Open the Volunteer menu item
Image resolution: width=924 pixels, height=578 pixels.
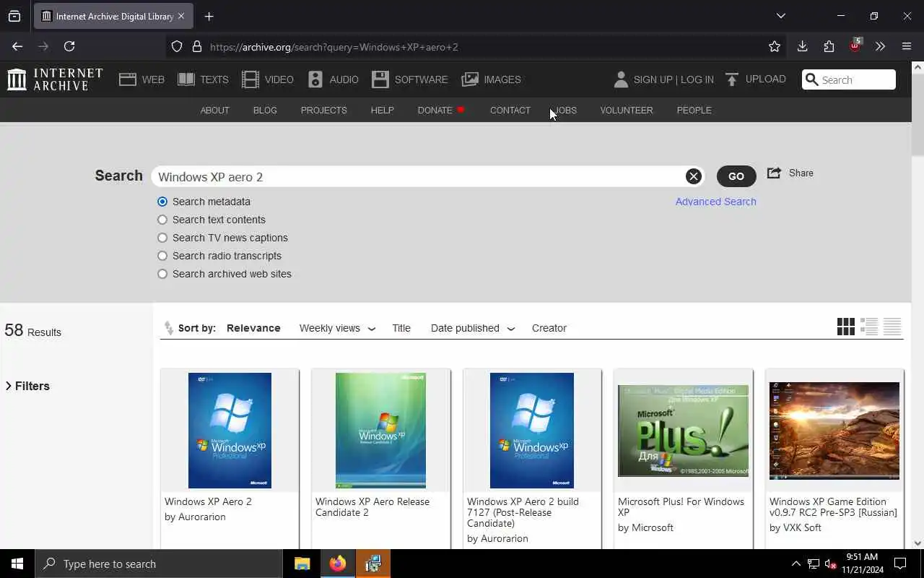point(627,110)
